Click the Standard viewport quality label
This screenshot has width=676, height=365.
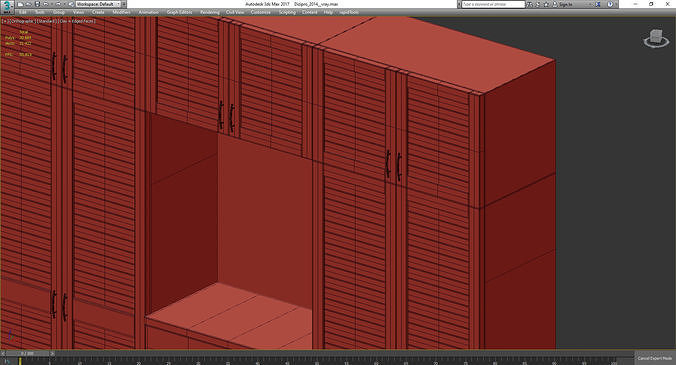(x=46, y=21)
